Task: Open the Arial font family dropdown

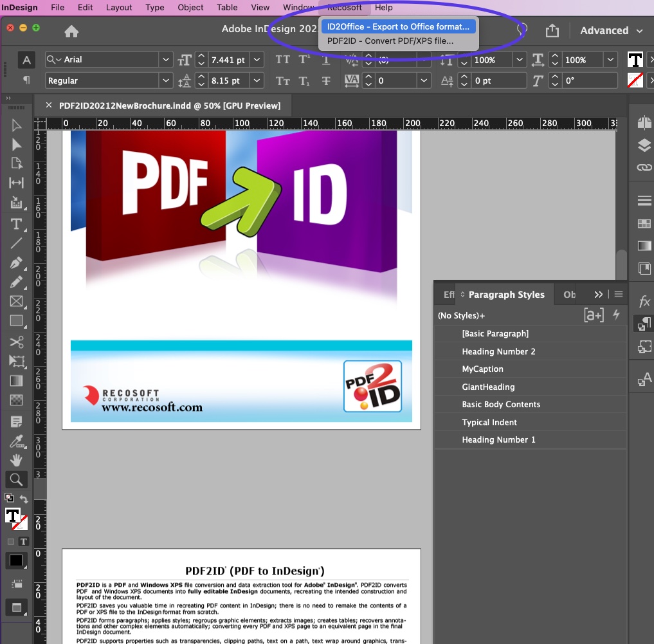Action: point(166,59)
